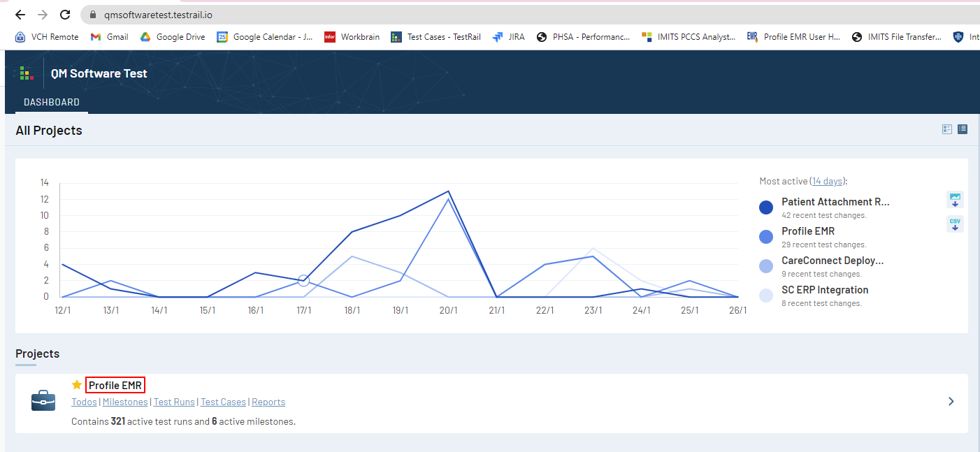Image resolution: width=980 pixels, height=452 pixels.
Task: Expand the Profile EMR project row chevron
Action: click(x=951, y=401)
